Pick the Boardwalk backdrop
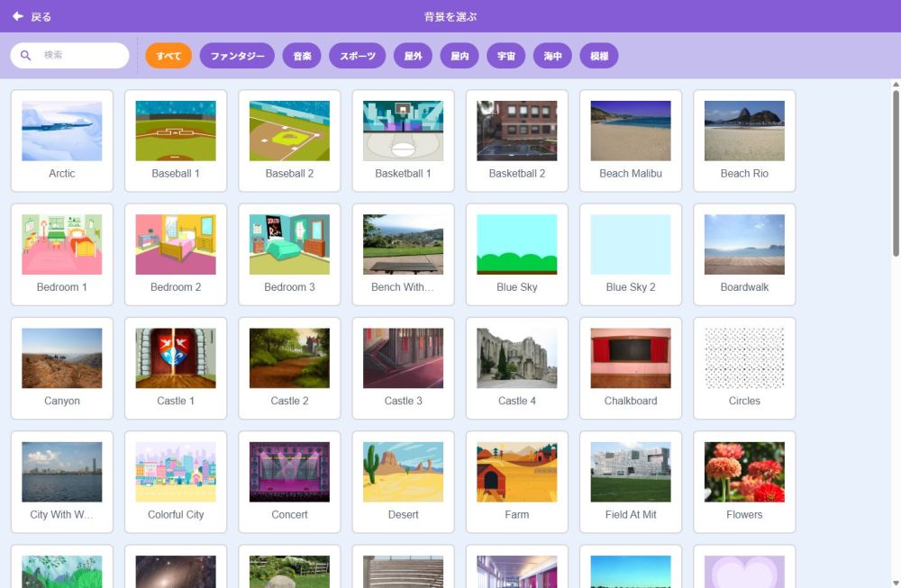The width and height of the screenshot is (901, 588). pyautogui.click(x=745, y=254)
